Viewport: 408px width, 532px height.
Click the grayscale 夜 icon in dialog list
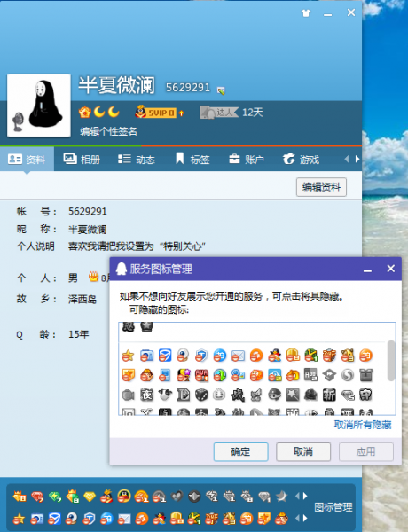coord(146,395)
